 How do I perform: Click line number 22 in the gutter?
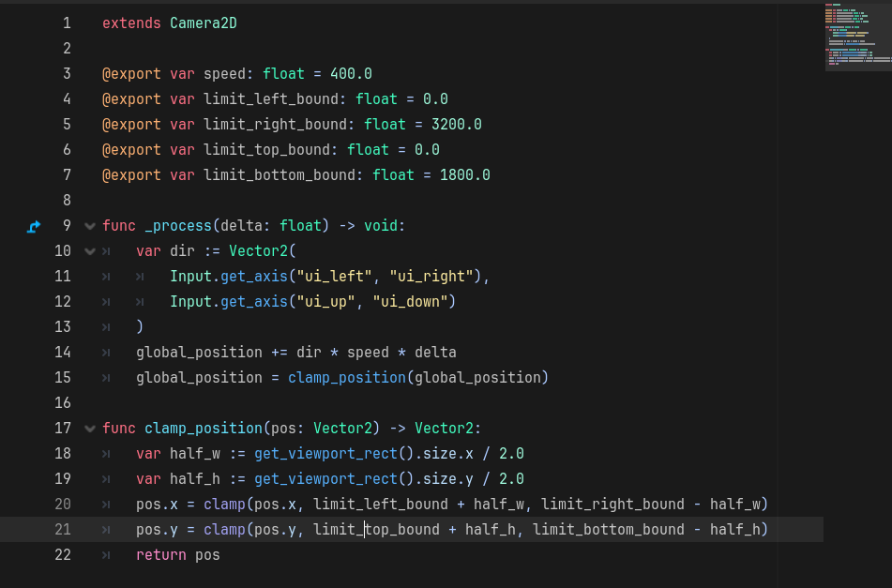click(63, 555)
